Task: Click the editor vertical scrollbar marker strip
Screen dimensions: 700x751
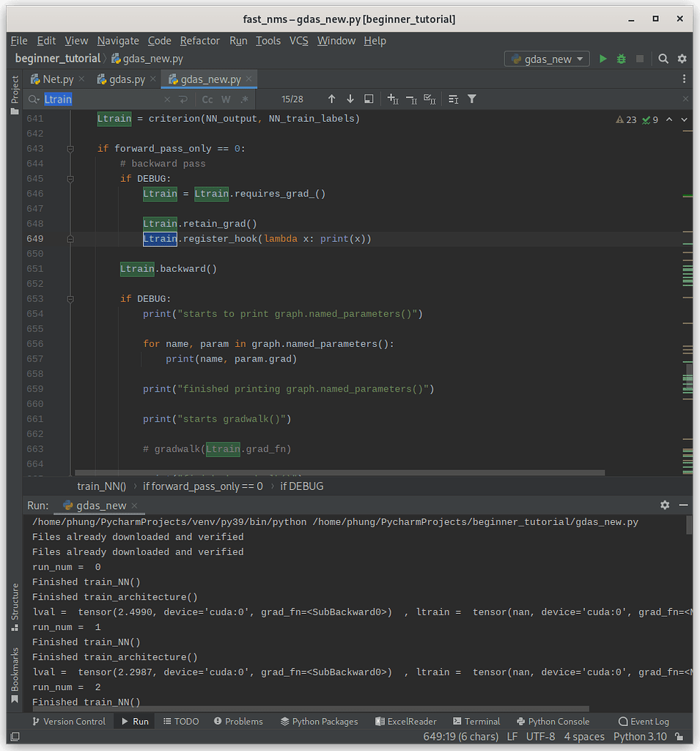Action: [687, 293]
